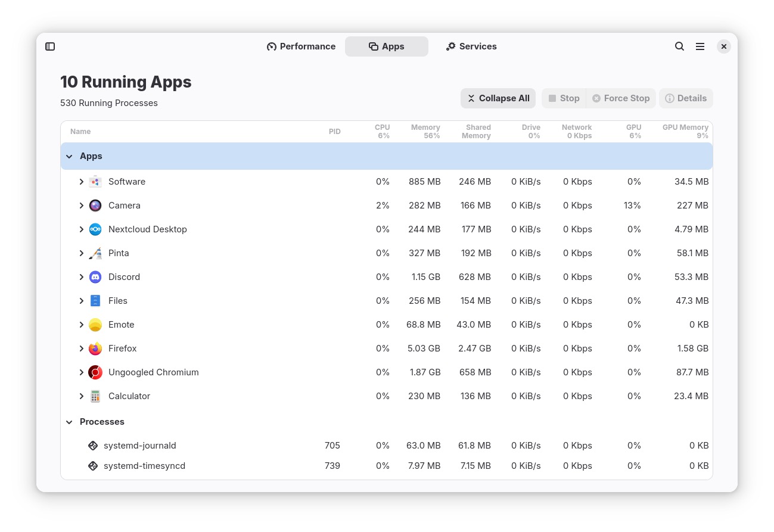The width and height of the screenshot is (774, 532).
Task: Sort by GPU Memory column header
Action: (685, 132)
